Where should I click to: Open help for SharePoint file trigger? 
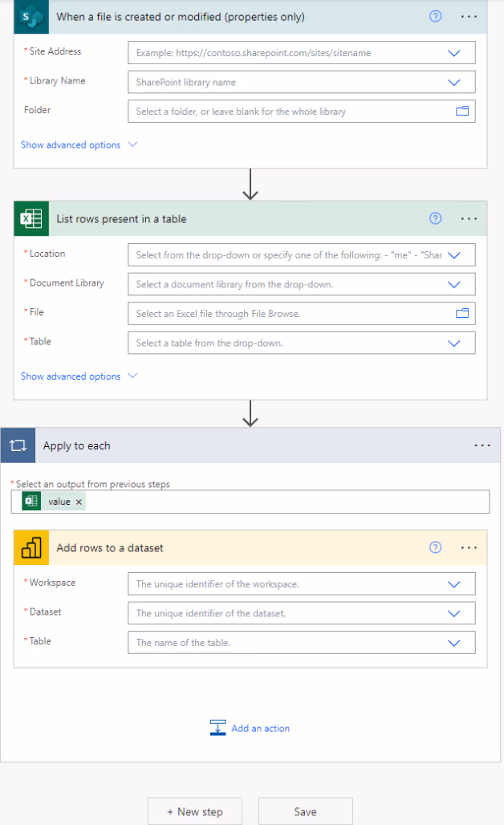(435, 17)
